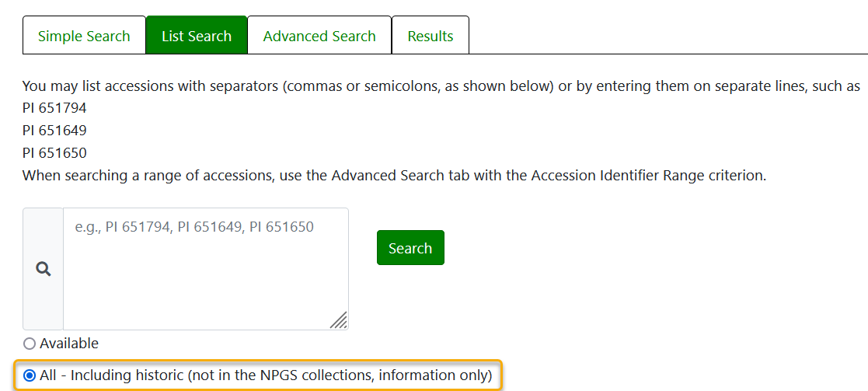Grab the resize handle of the accession text area
Viewport: 868px width, 391px height.
pos(339,320)
